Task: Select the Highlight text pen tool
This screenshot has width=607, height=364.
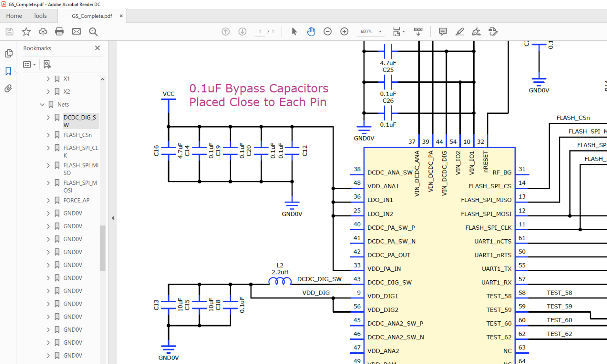Action: pyautogui.click(x=459, y=32)
